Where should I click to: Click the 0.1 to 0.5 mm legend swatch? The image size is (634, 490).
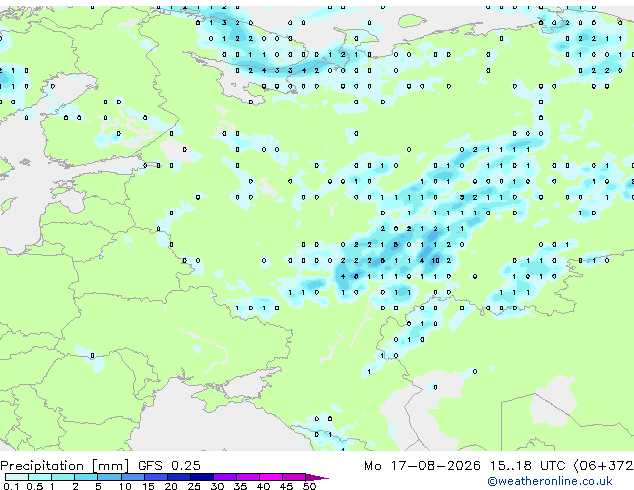click(17, 477)
